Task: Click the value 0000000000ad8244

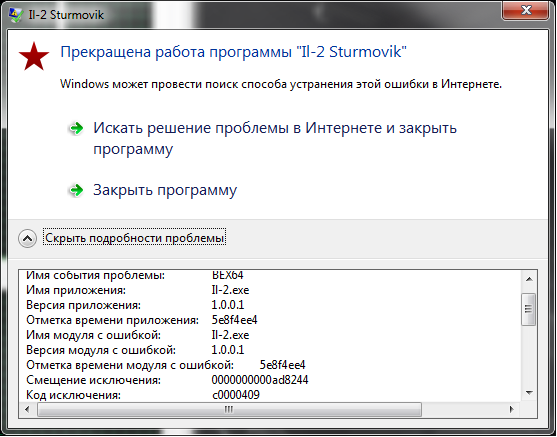Action: pyautogui.click(x=260, y=380)
